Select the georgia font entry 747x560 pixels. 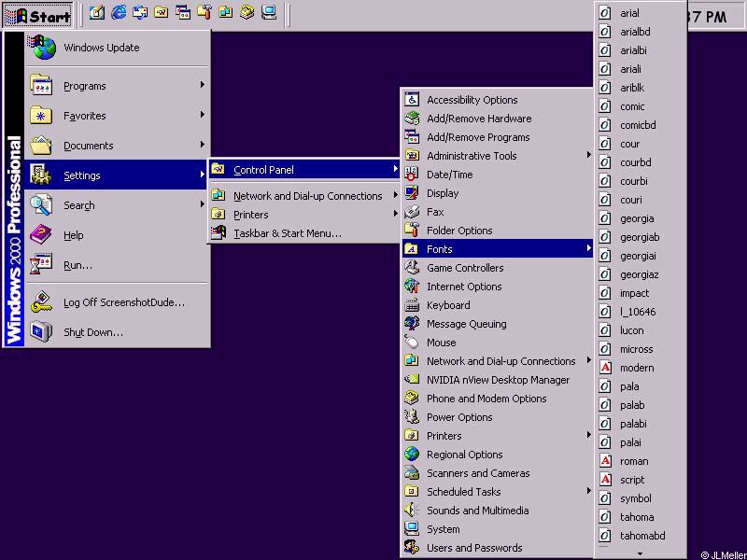click(641, 218)
